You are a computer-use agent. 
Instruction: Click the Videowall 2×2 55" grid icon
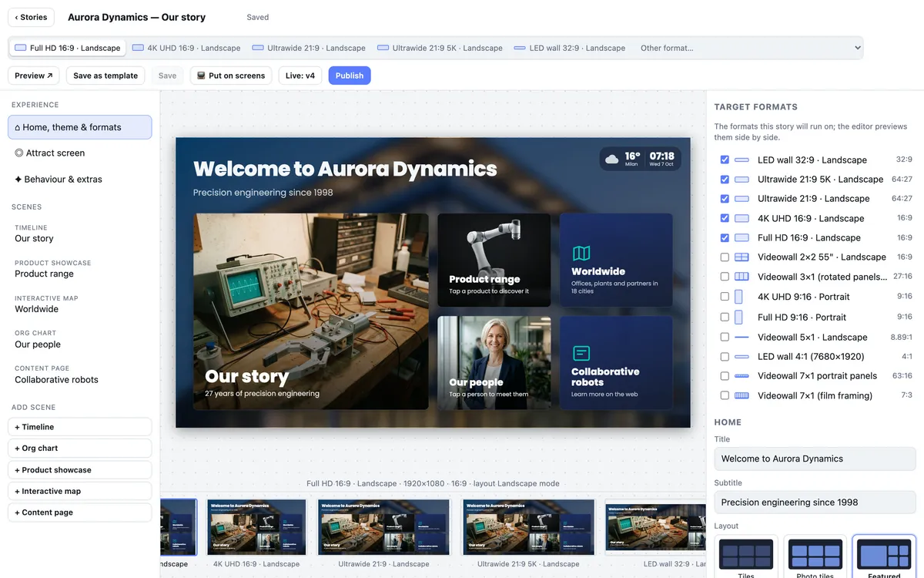(x=742, y=257)
